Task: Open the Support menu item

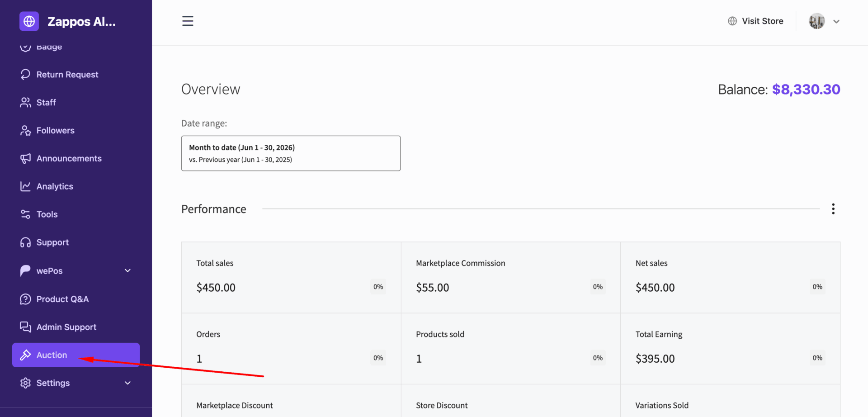Action: (76, 242)
